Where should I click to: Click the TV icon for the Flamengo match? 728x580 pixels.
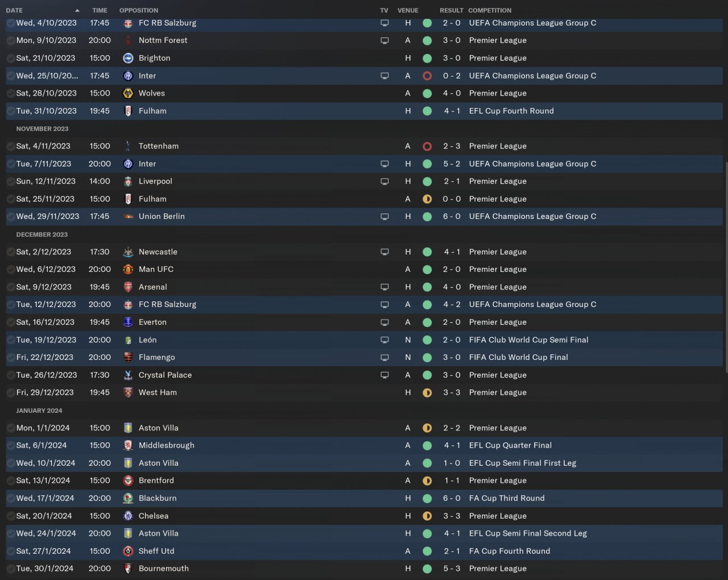point(384,358)
